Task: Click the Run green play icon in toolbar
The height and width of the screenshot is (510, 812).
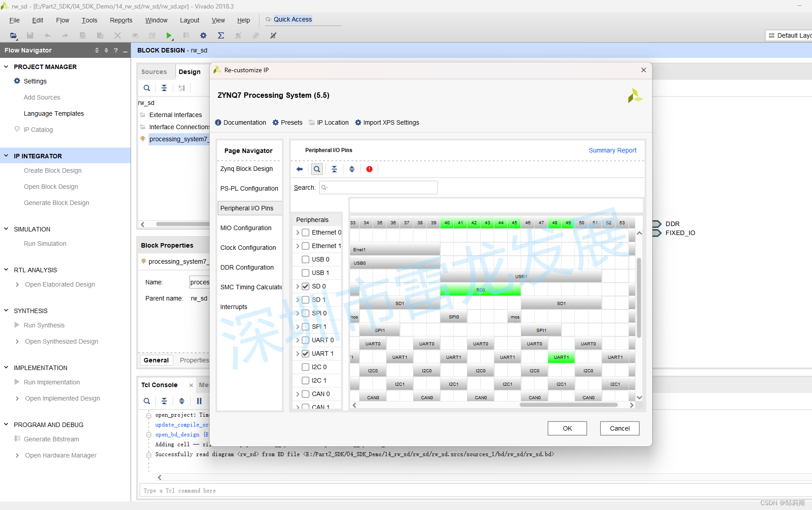Action: (x=169, y=35)
